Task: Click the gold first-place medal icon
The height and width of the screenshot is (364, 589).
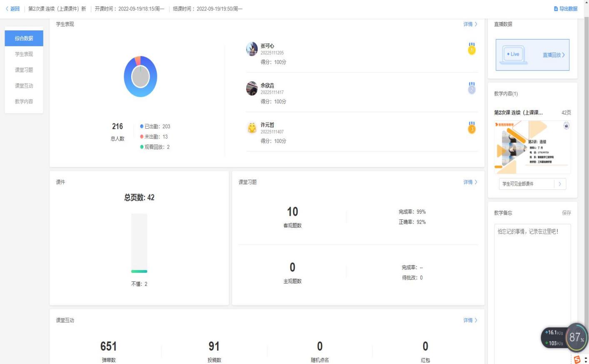Action: point(472,49)
